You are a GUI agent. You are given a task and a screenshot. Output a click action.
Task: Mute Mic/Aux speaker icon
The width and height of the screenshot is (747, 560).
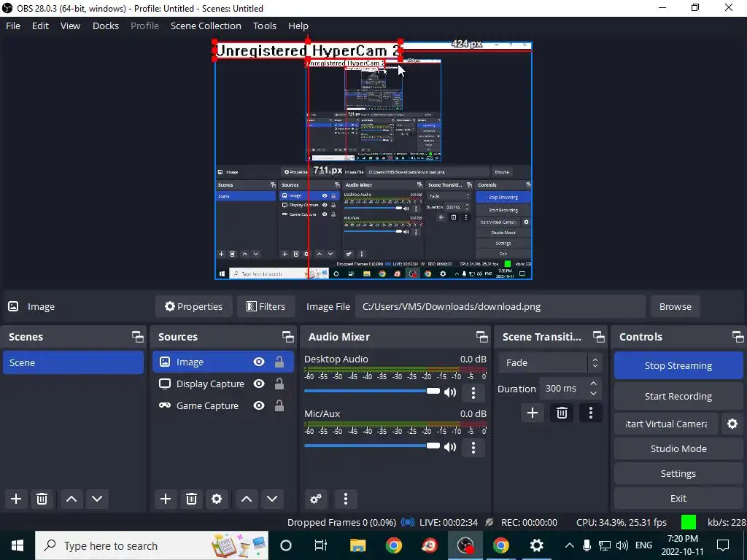coord(450,447)
